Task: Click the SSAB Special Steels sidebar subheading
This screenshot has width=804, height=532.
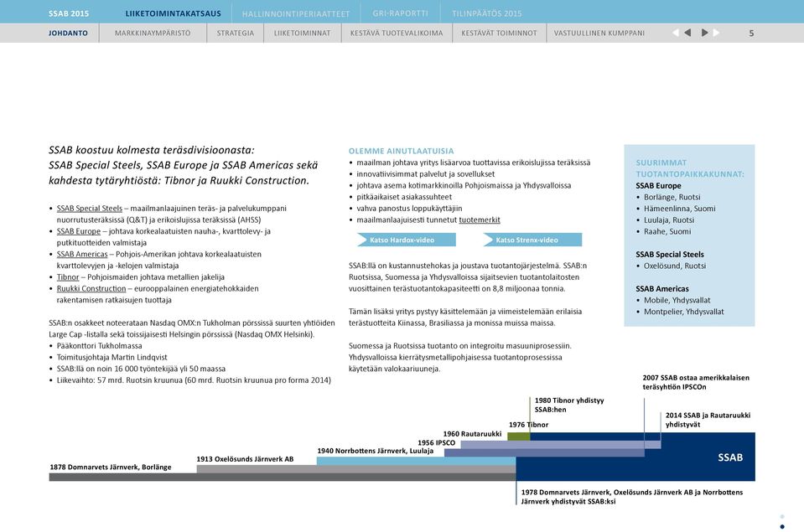Action: 670,255
